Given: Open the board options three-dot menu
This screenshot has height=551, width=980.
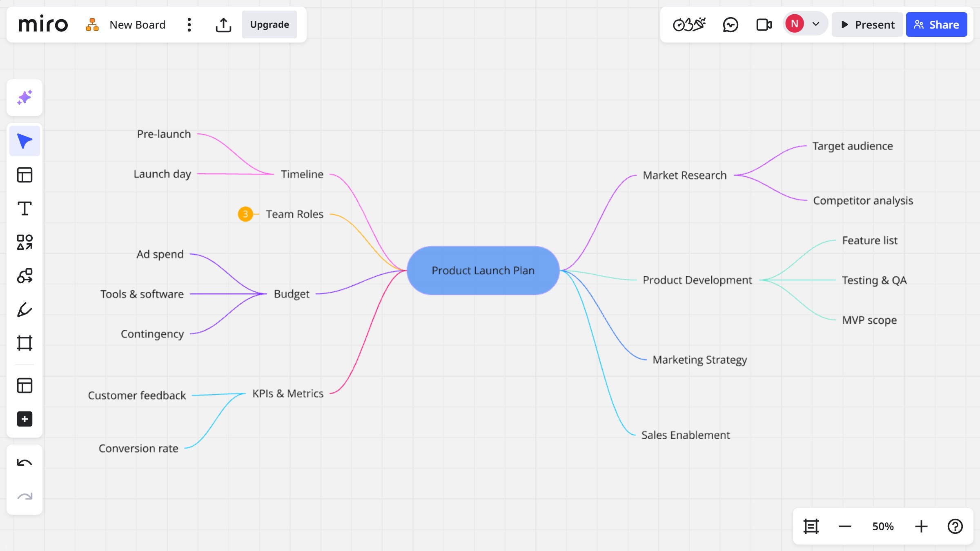Looking at the screenshot, I should (x=189, y=24).
